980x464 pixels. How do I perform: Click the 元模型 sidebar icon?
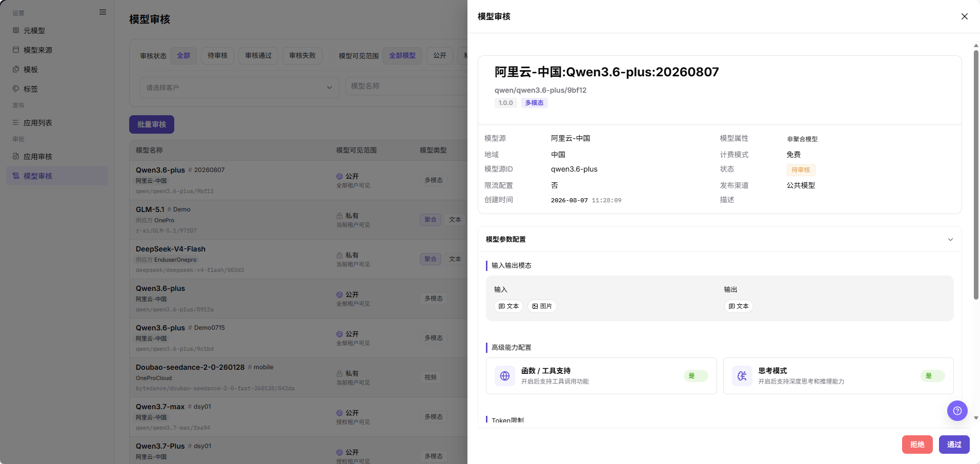(16, 30)
